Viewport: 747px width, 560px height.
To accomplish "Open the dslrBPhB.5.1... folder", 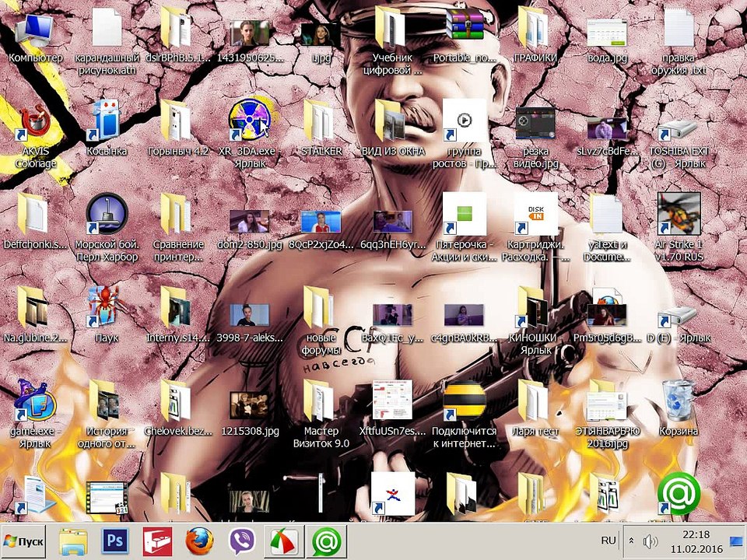I will tap(178, 28).
